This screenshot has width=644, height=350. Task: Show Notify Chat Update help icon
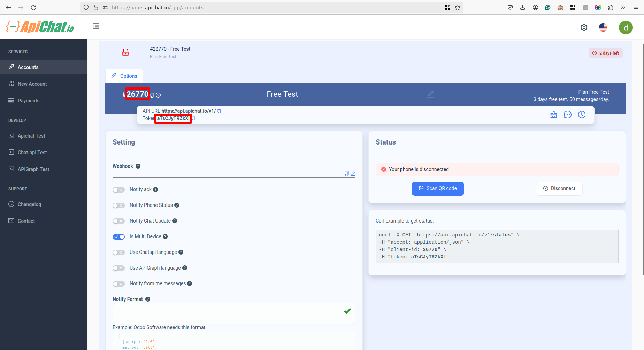pos(175,221)
